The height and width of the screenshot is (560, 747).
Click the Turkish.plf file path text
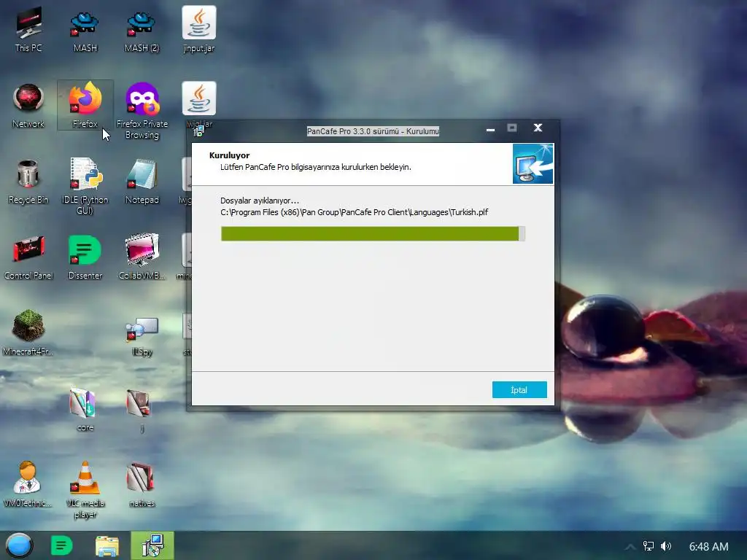[354, 212]
